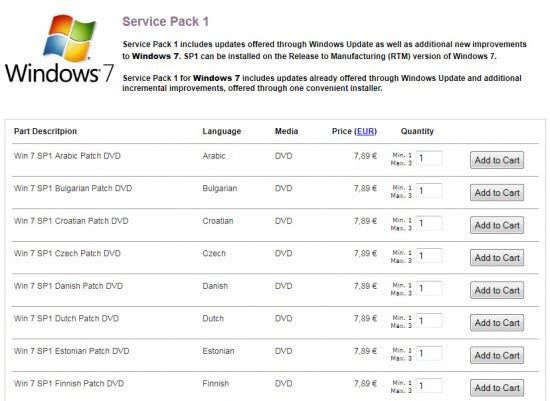
Task: Focus quantity field for Bulgarian DVD
Action: pyautogui.click(x=429, y=191)
